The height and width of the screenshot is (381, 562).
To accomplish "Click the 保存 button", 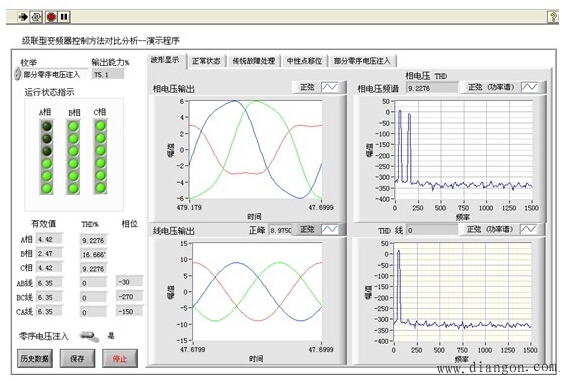I will (x=77, y=358).
